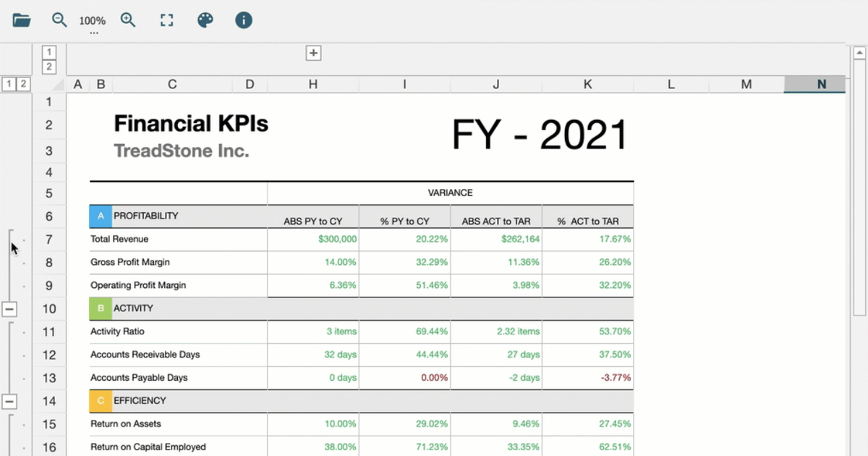Expand hidden columns with the plus button
The width and height of the screenshot is (868, 456).
point(312,53)
